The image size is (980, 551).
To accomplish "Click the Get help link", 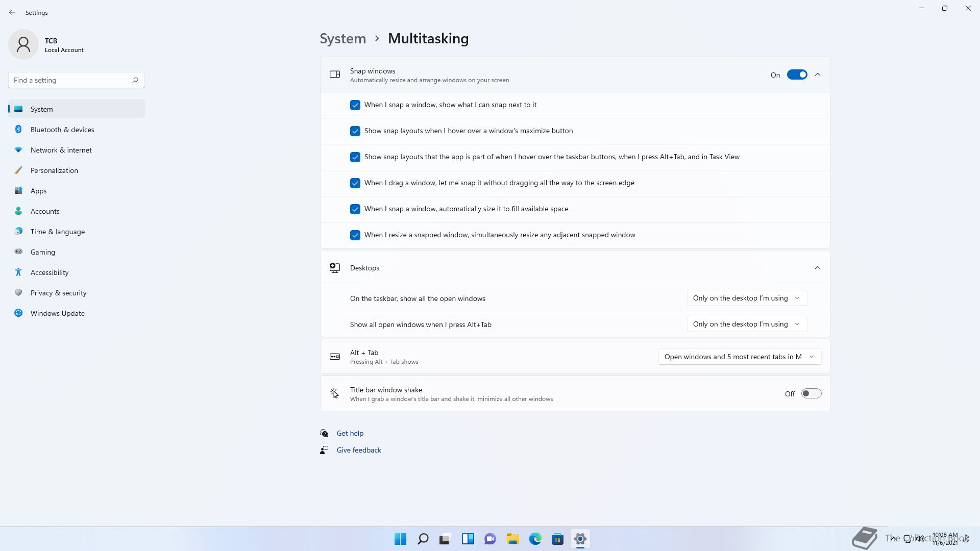I will pos(350,433).
